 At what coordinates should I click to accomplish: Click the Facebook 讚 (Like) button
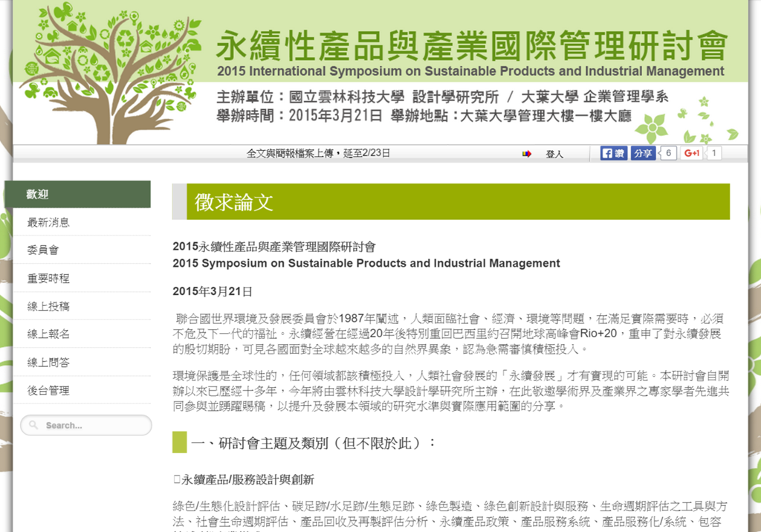tap(614, 153)
